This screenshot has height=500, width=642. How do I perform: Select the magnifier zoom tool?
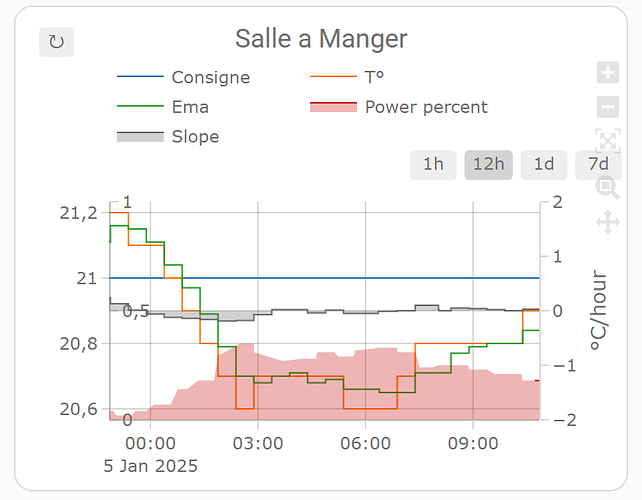tap(608, 185)
